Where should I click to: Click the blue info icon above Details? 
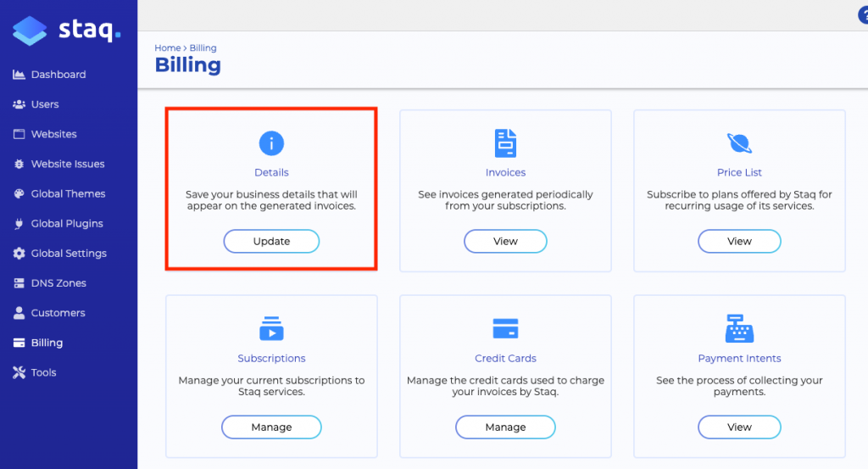[271, 143]
